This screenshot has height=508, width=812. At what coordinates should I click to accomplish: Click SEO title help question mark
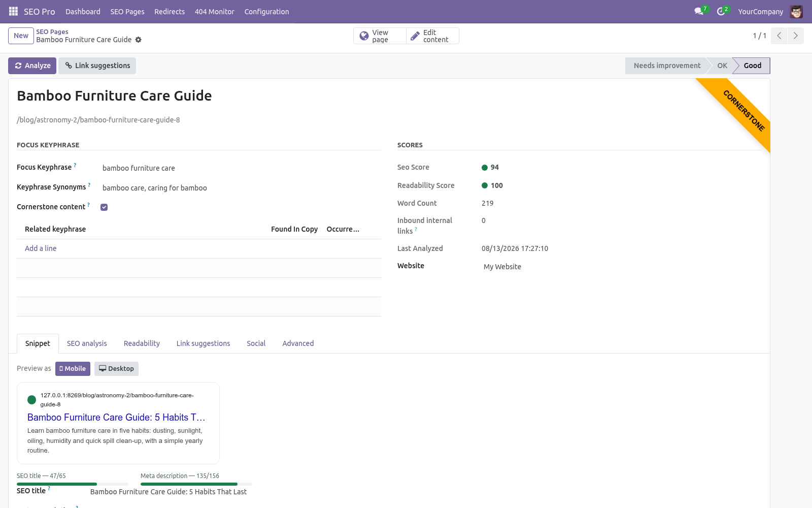pos(49,488)
